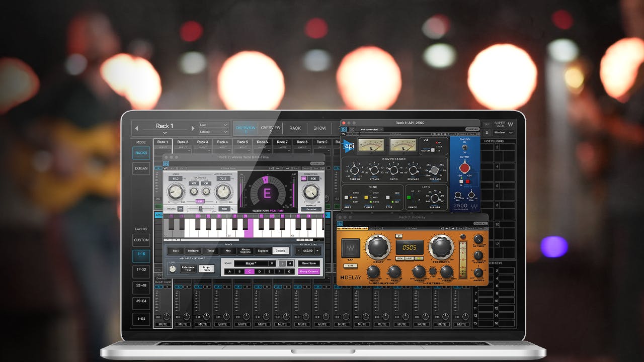
Task: Select the Alto range
Action: coord(228,250)
